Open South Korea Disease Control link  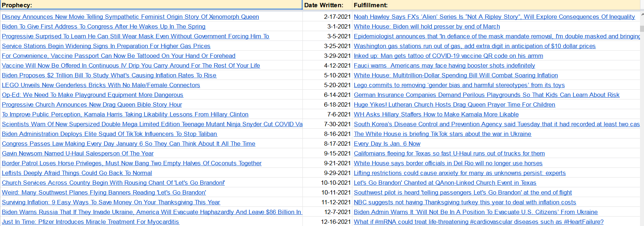click(x=497, y=124)
